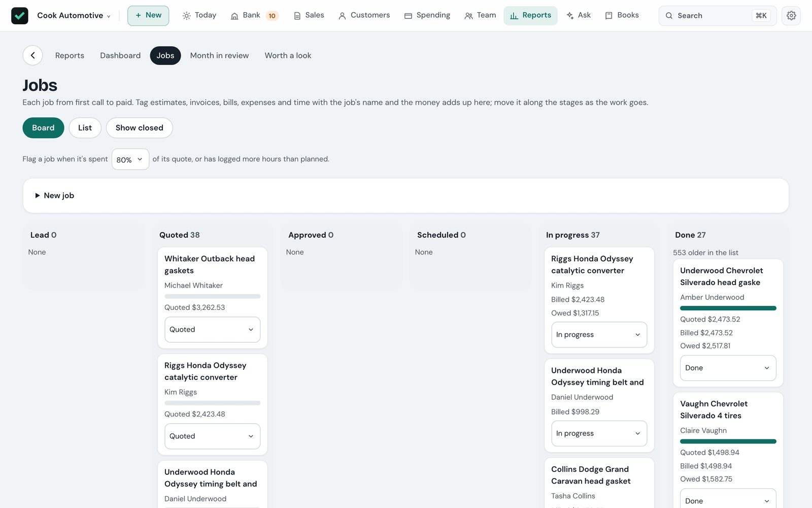Click the '553 older in the list' text
Image resolution: width=812 pixels, height=508 pixels.
point(705,252)
